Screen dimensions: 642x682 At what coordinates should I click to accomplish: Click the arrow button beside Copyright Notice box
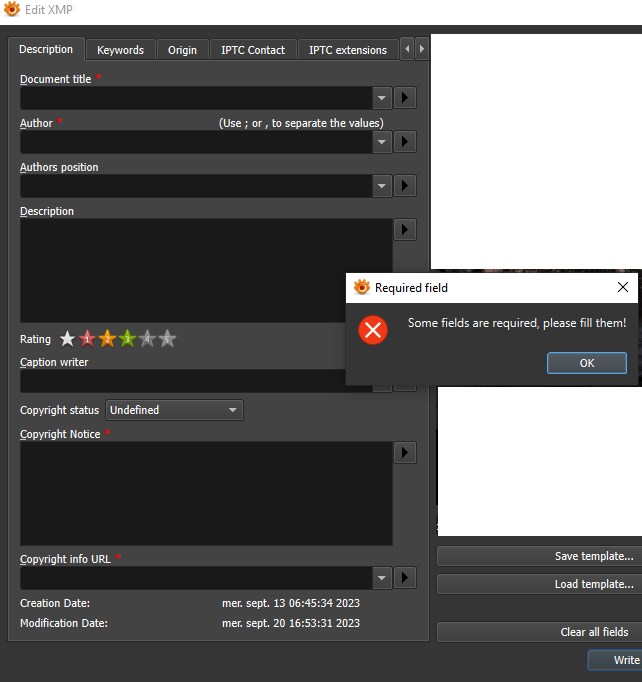(405, 453)
